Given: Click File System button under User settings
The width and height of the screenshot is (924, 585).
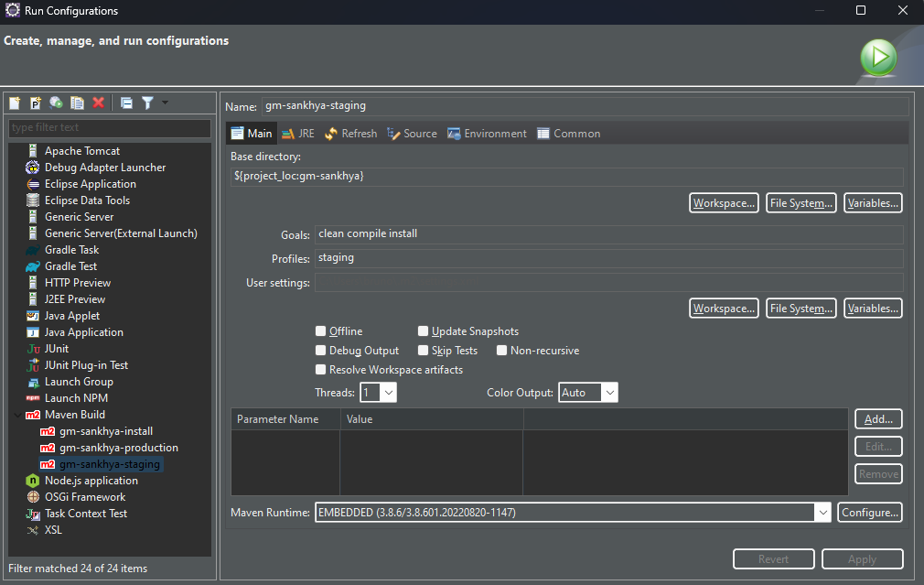Looking at the screenshot, I should click(800, 309).
